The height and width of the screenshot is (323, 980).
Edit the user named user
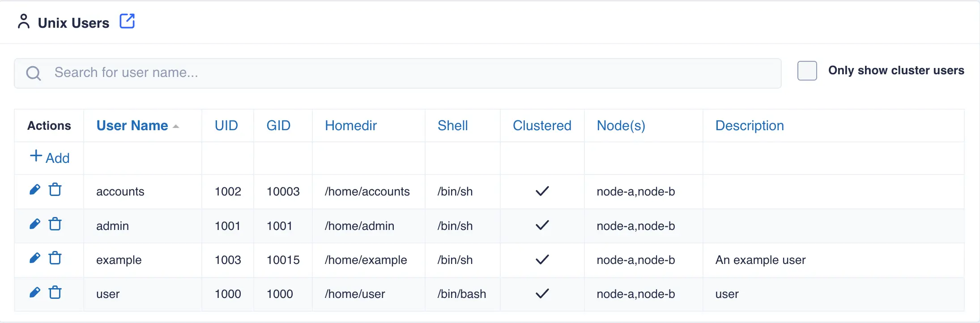point(35,292)
